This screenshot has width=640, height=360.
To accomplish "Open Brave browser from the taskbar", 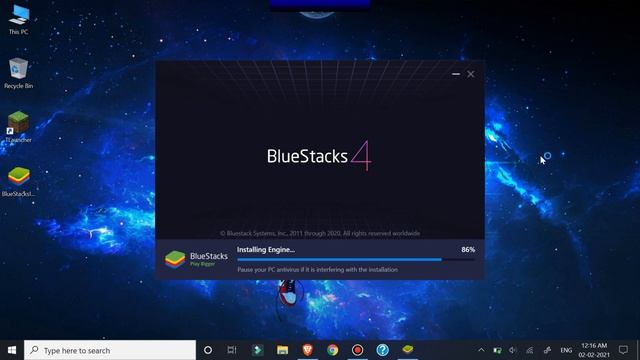I will [307, 350].
